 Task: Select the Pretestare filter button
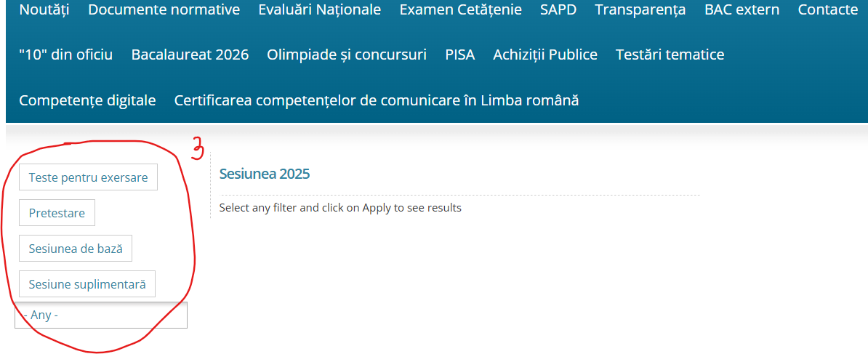(57, 213)
